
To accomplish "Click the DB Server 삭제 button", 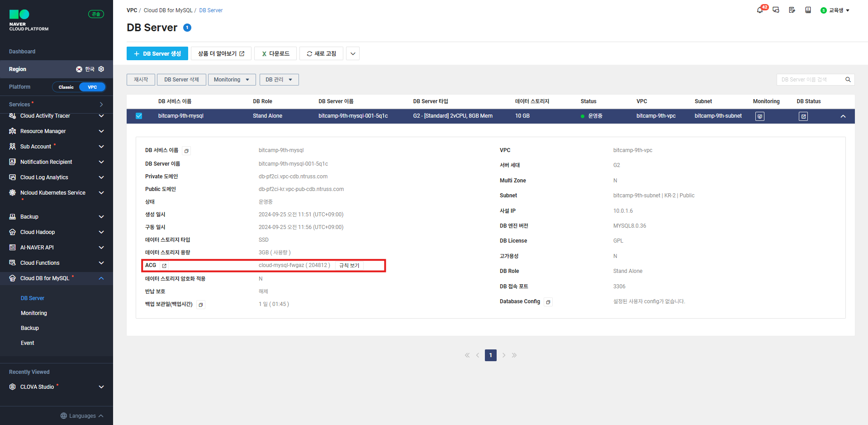I will 181,80.
